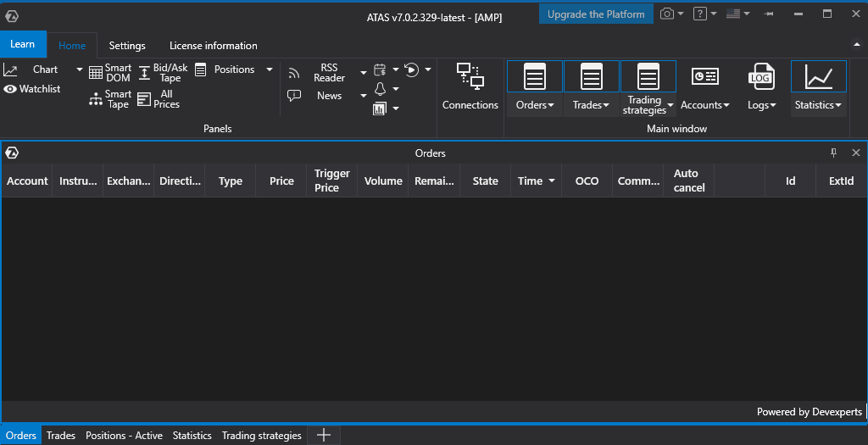
Task: Click the ExtId column header
Action: [x=842, y=181]
